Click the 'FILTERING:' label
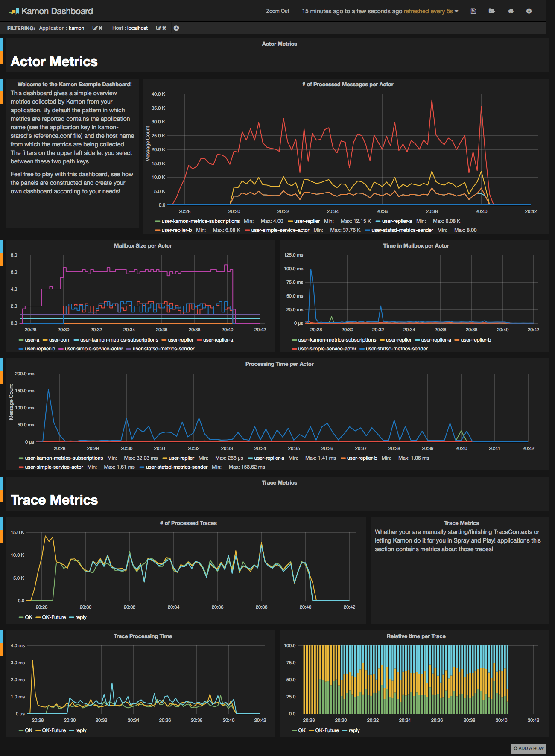Screen dimensions: 555x756 (x=21, y=28)
